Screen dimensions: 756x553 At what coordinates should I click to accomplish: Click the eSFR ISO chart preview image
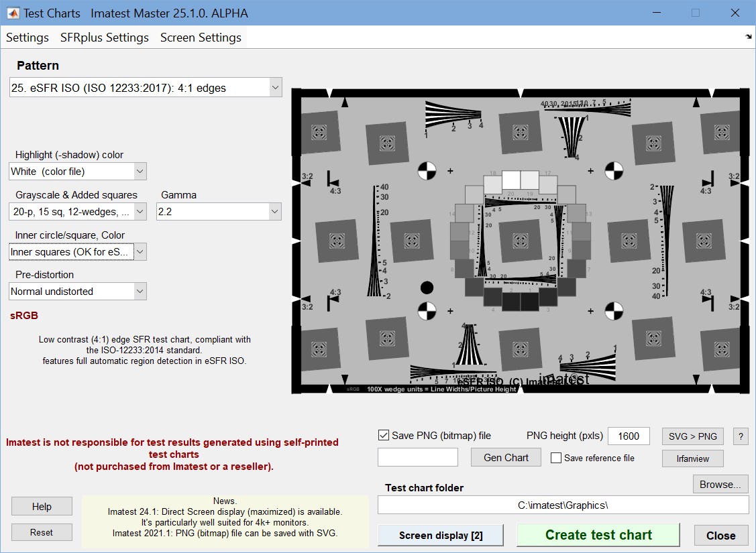[x=521, y=241]
